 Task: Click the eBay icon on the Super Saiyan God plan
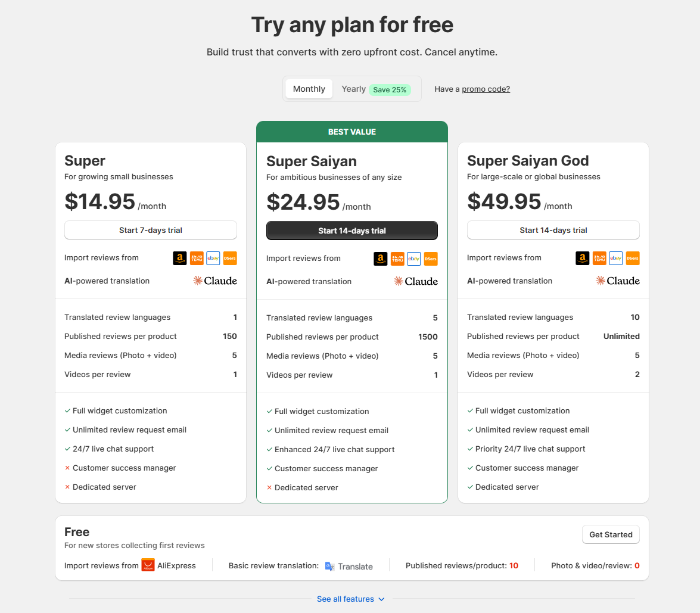tap(615, 258)
